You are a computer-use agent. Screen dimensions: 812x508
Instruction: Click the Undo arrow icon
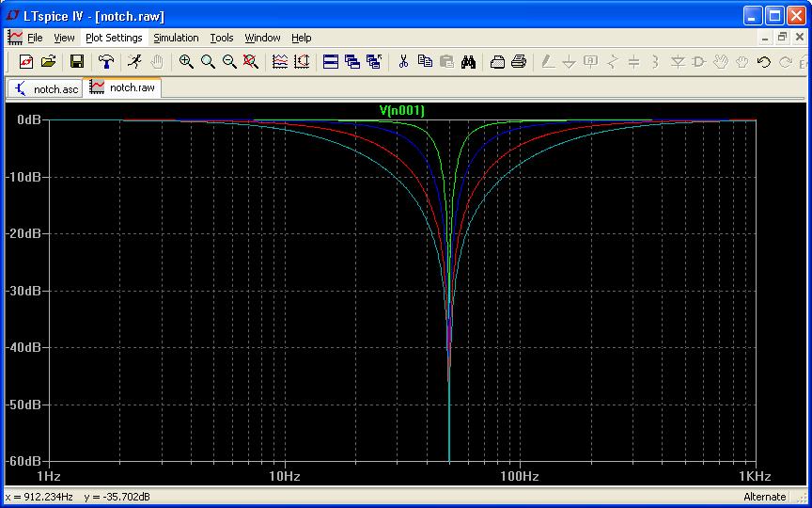(x=764, y=62)
